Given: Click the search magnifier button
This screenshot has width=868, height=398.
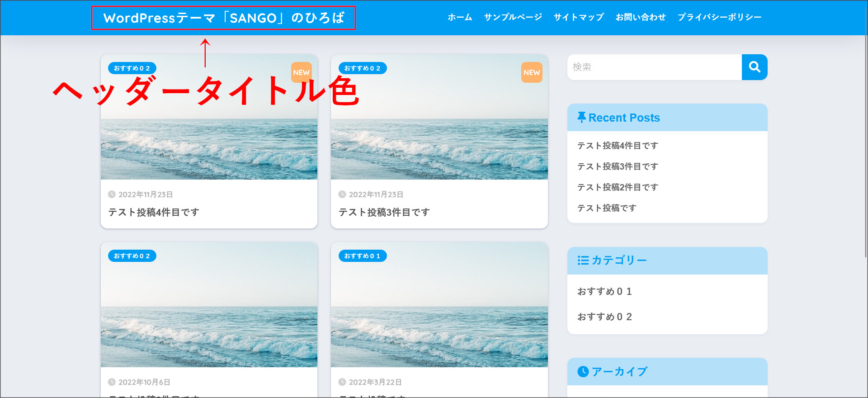Looking at the screenshot, I should tap(754, 67).
